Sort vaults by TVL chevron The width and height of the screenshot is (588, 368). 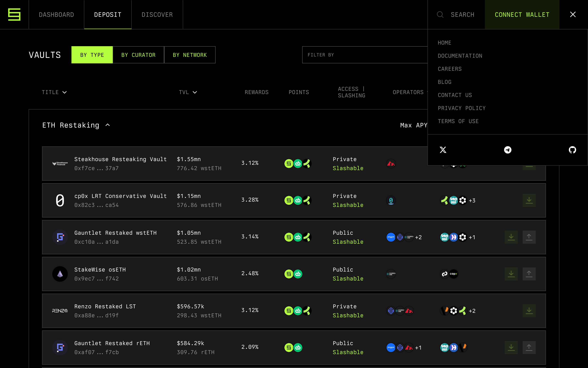point(195,92)
